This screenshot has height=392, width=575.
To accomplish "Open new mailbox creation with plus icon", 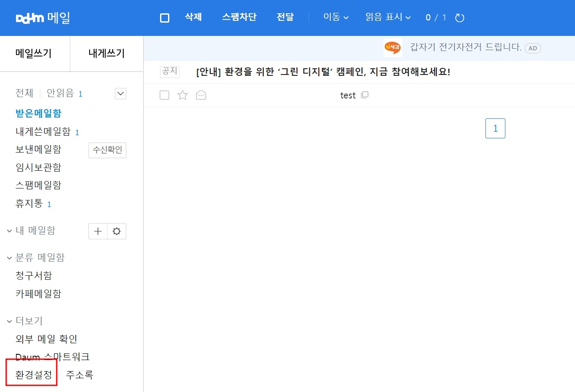I will pyautogui.click(x=98, y=231).
